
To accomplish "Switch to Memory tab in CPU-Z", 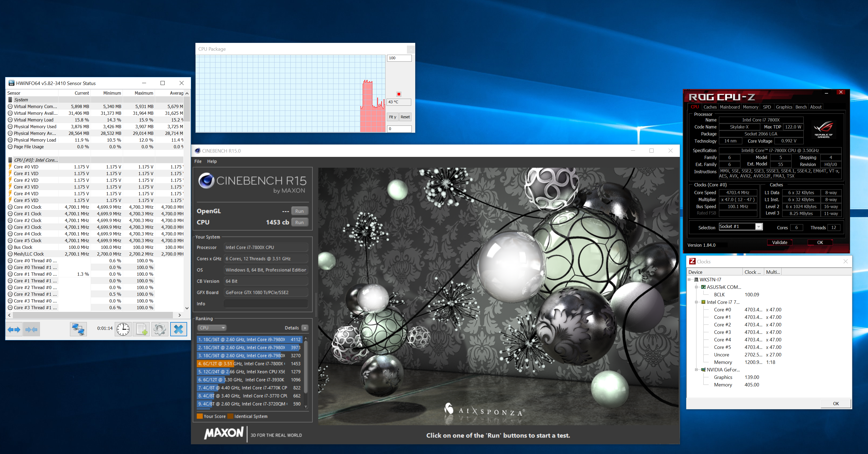I will 750,107.
